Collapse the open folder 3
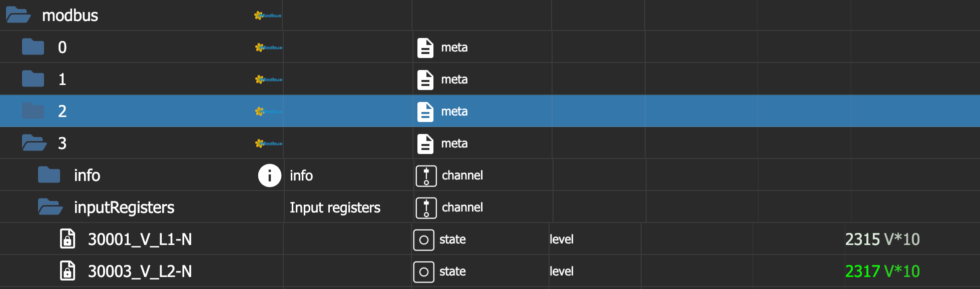The image size is (980, 289). pyautogui.click(x=34, y=143)
